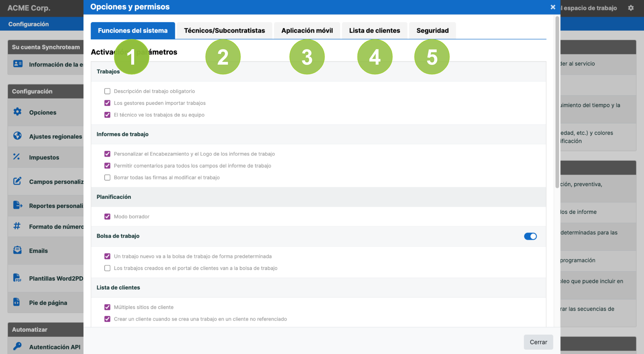Go to the Lista de clientes tab
The image size is (644, 354).
[x=375, y=31]
